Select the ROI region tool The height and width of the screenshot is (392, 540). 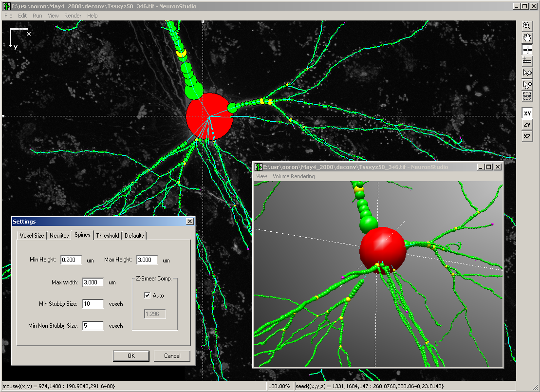pyautogui.click(x=527, y=96)
